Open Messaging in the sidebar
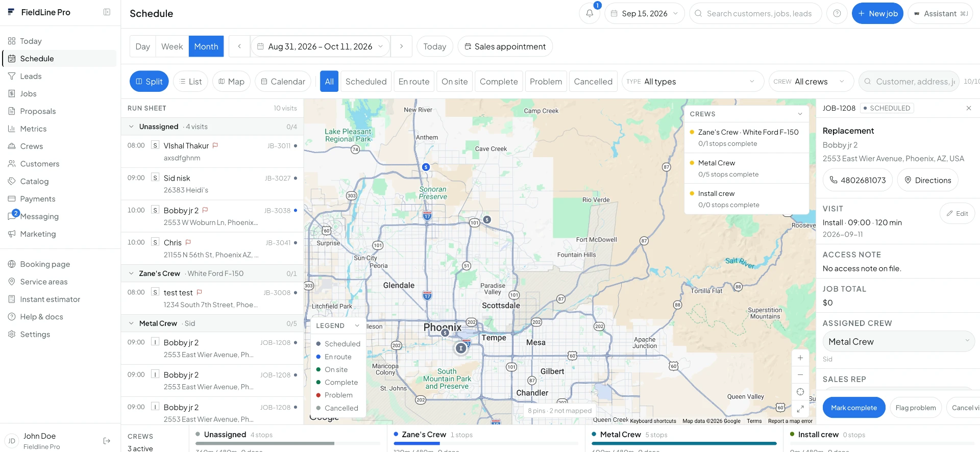The height and width of the screenshot is (452, 980). click(59, 216)
